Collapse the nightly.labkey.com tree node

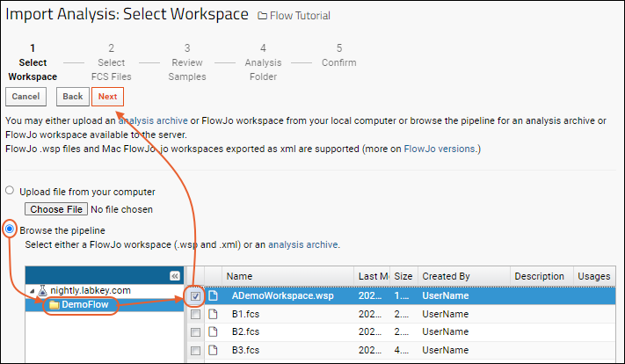coord(33,291)
